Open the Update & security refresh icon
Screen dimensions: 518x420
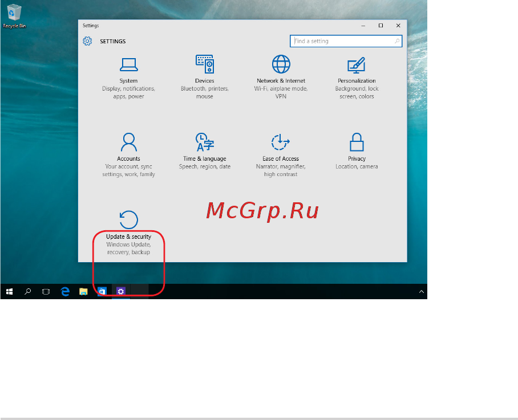point(128,220)
